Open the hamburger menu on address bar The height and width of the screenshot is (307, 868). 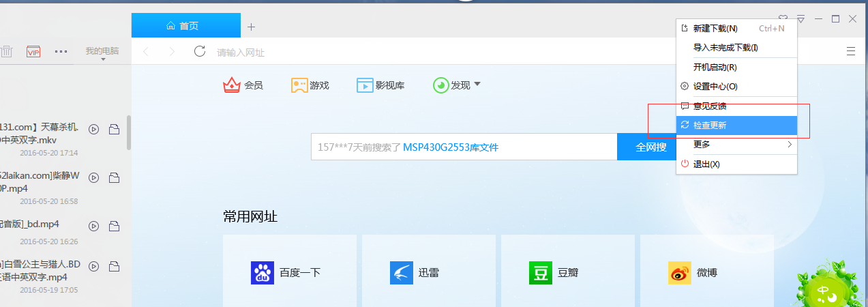tap(851, 51)
